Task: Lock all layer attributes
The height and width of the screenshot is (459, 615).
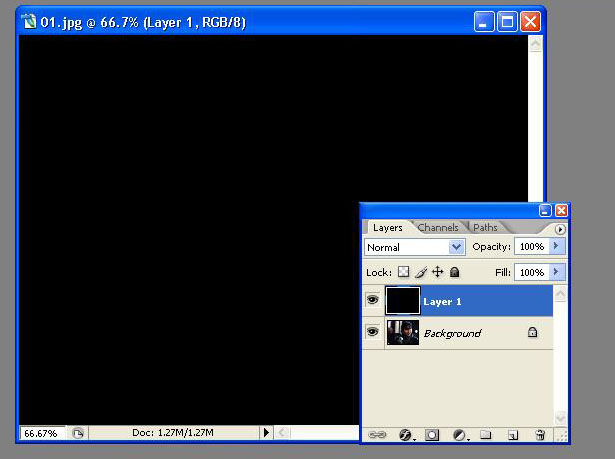Action: click(x=454, y=272)
